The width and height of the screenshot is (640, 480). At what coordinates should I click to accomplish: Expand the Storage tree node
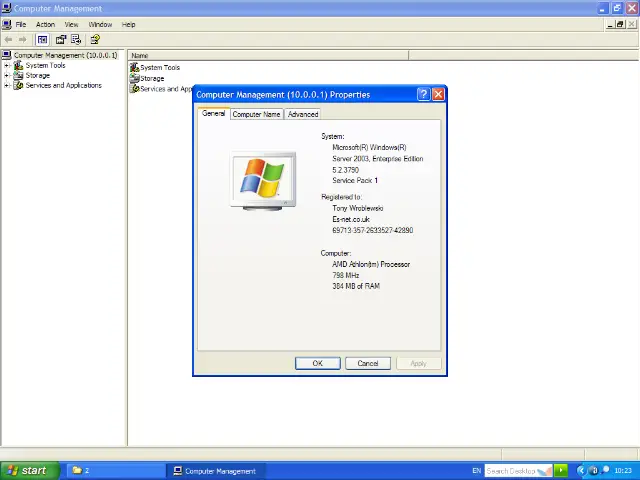coord(7,76)
